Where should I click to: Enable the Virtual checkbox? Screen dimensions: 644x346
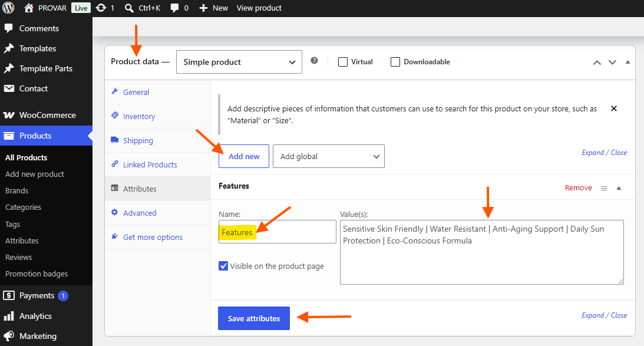click(343, 62)
